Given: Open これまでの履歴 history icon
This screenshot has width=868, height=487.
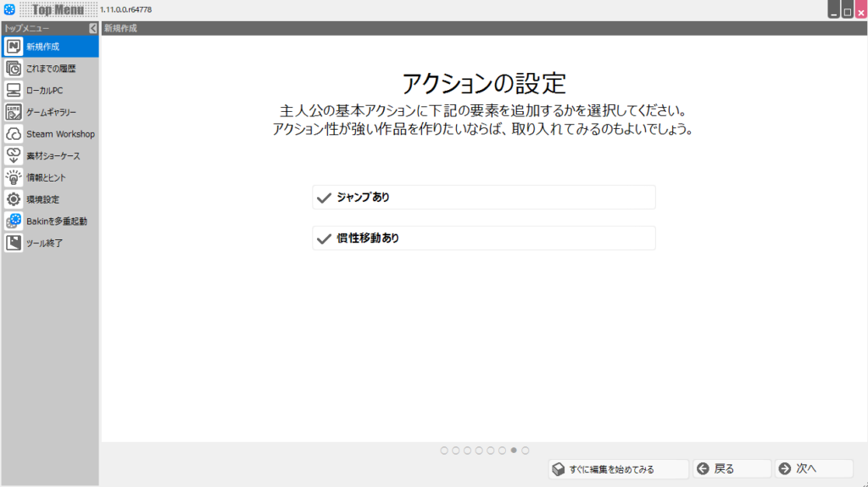Looking at the screenshot, I should coord(14,69).
